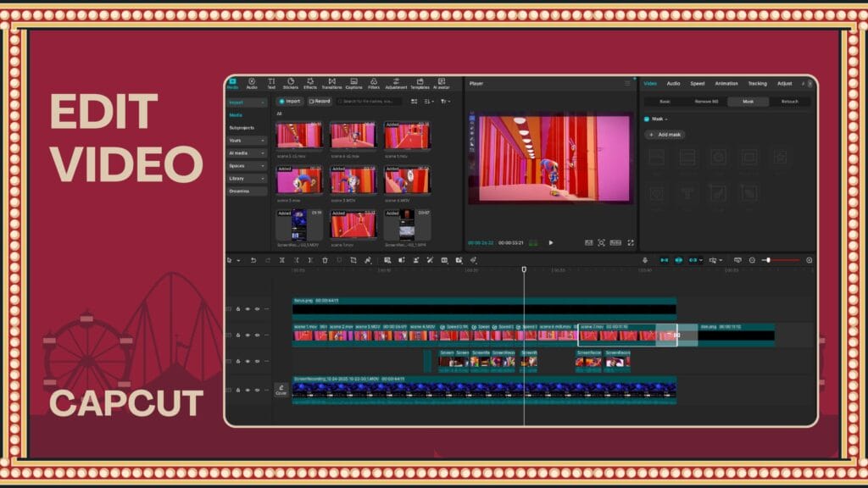
Task: Click the Delete trash icon
Action: [325, 260]
